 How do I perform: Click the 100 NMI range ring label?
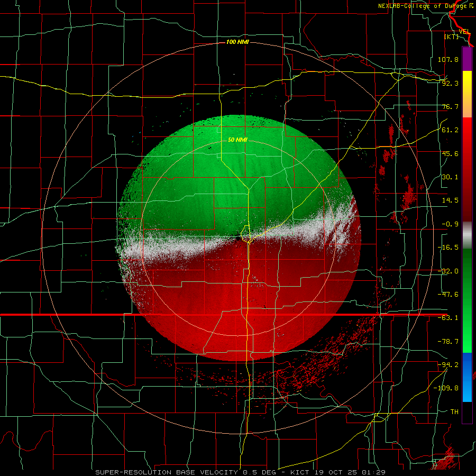(237, 42)
